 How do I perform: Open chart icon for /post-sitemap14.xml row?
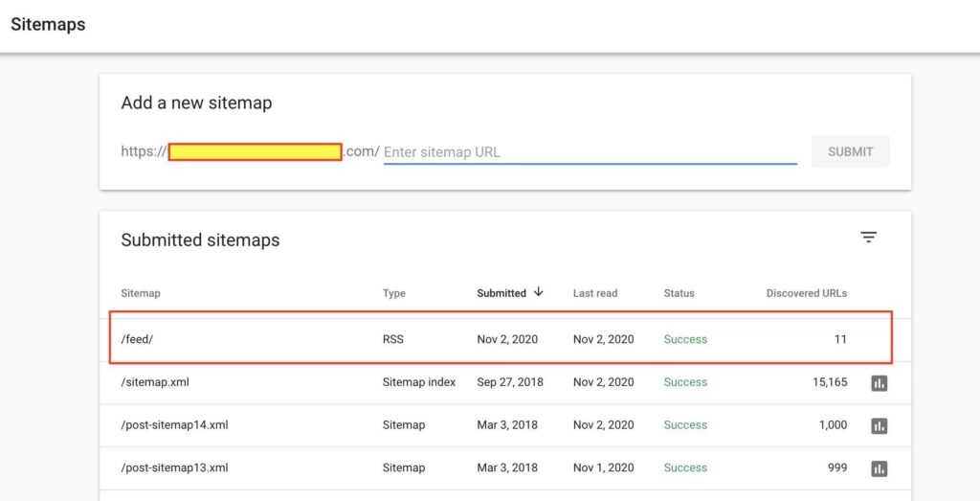(x=879, y=425)
